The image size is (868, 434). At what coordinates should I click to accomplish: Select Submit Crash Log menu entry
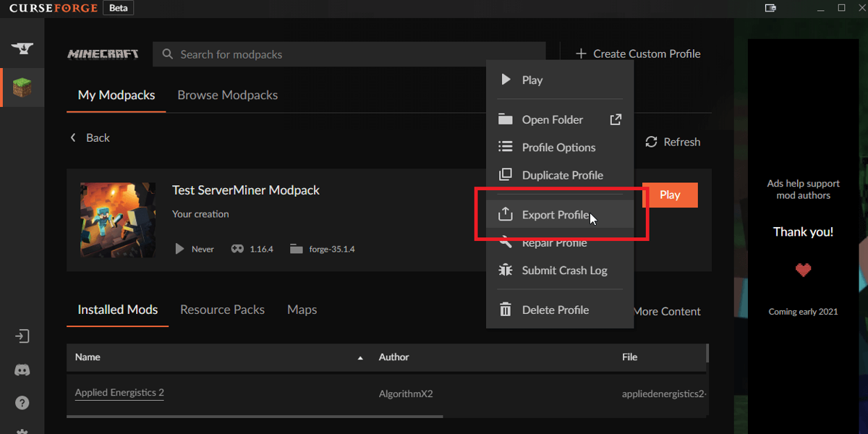[560, 271]
